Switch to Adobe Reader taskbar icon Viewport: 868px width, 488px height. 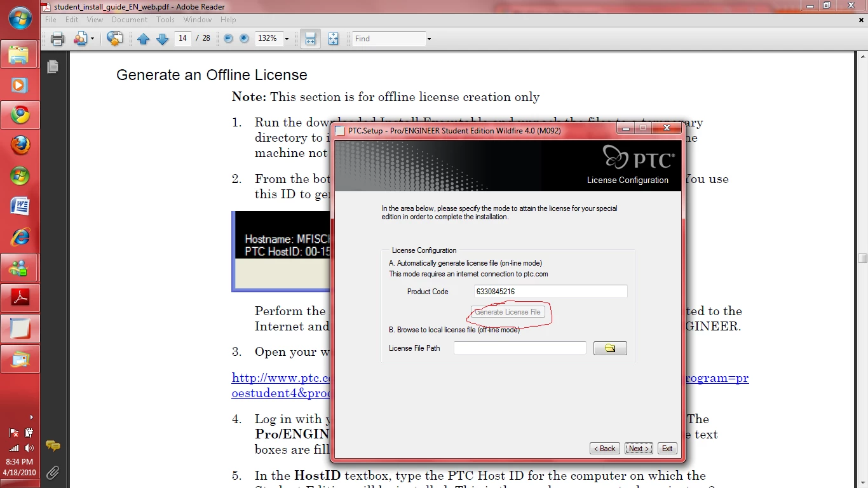[20, 298]
